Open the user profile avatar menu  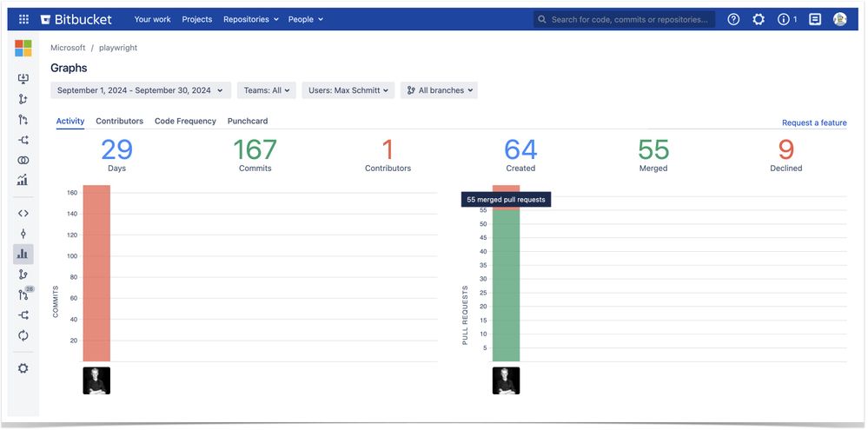[x=840, y=19]
